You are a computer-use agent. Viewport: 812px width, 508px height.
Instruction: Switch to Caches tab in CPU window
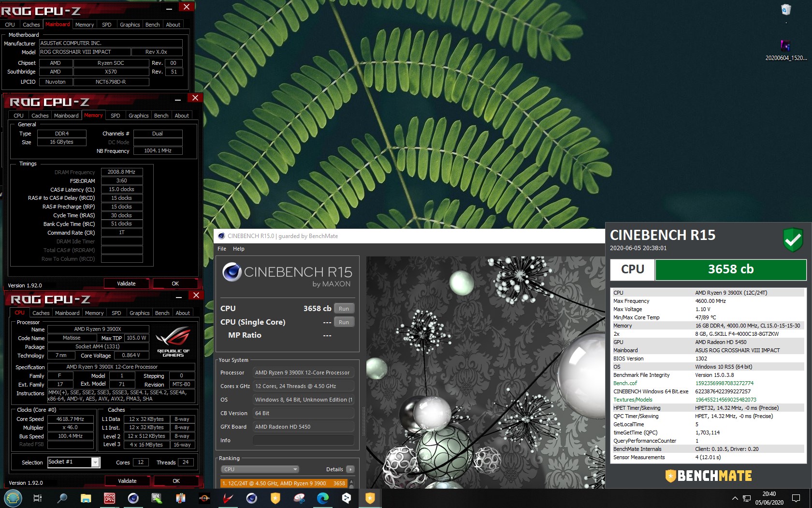(x=41, y=313)
